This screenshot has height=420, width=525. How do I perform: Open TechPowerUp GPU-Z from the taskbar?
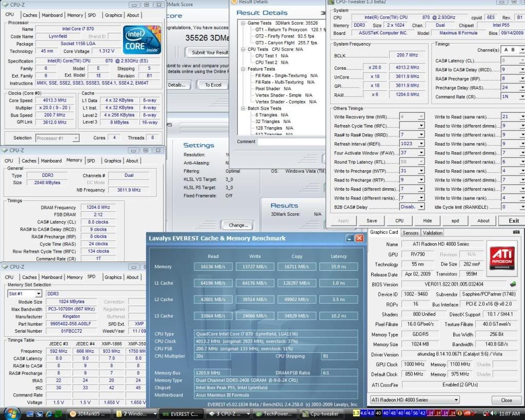tap(274, 414)
